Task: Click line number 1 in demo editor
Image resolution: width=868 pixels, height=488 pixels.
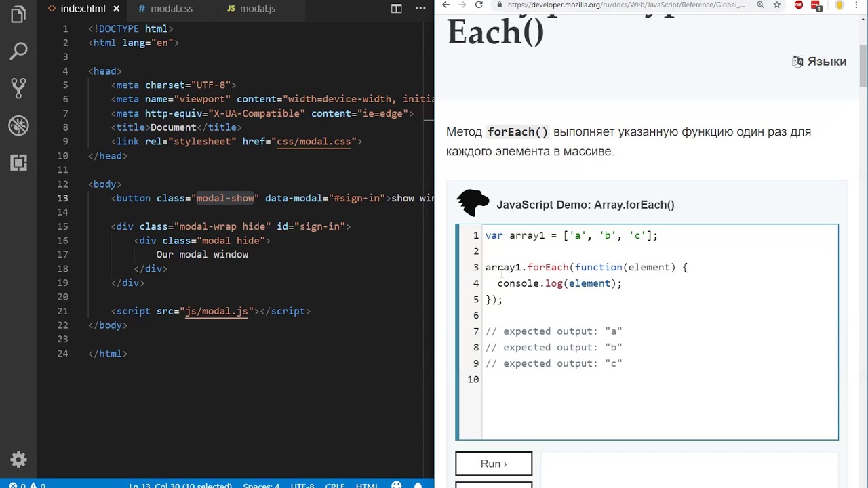Action: [476, 235]
